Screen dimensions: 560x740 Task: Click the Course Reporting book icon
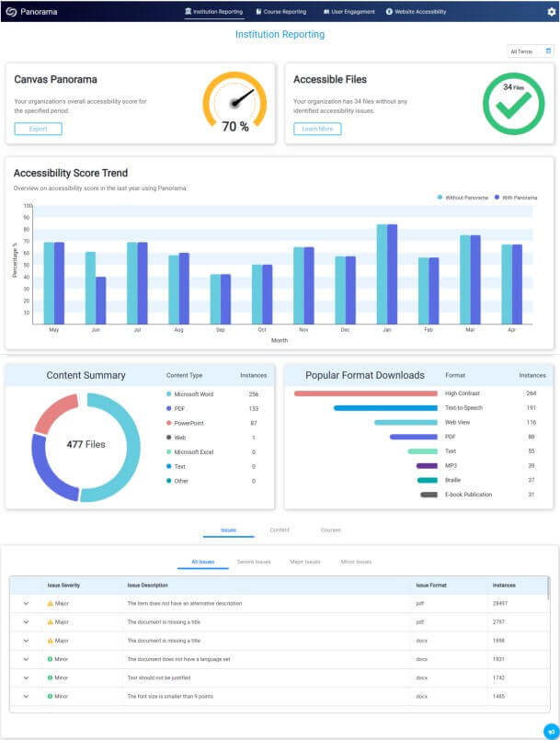click(x=258, y=11)
